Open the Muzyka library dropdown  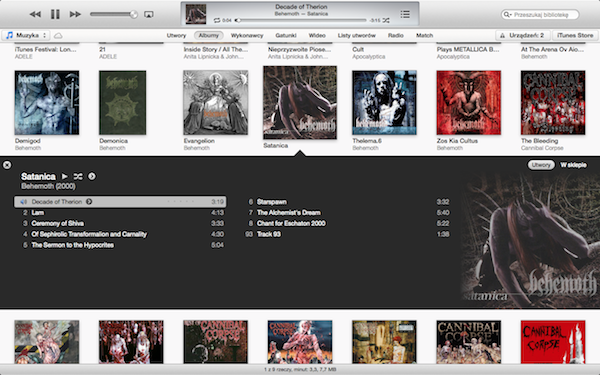(26, 35)
